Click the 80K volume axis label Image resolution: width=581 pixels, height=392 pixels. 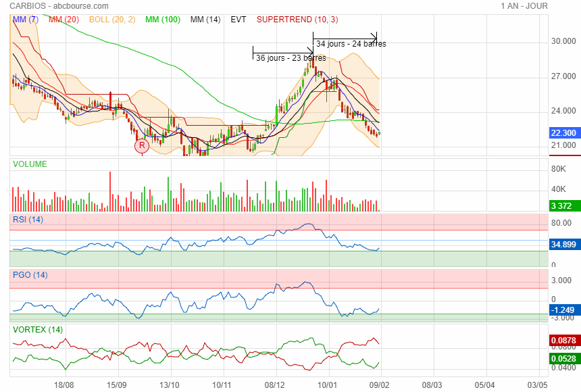point(559,169)
